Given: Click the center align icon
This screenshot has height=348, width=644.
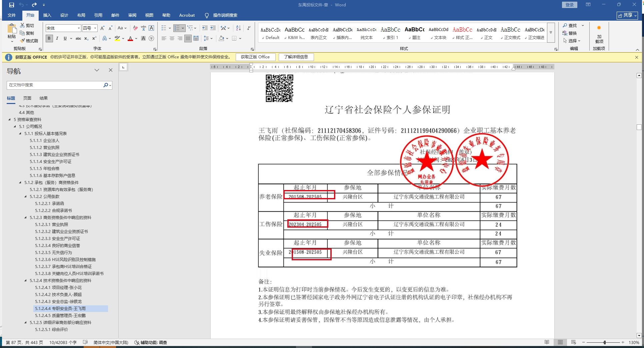Looking at the screenshot, I should pos(172,38).
